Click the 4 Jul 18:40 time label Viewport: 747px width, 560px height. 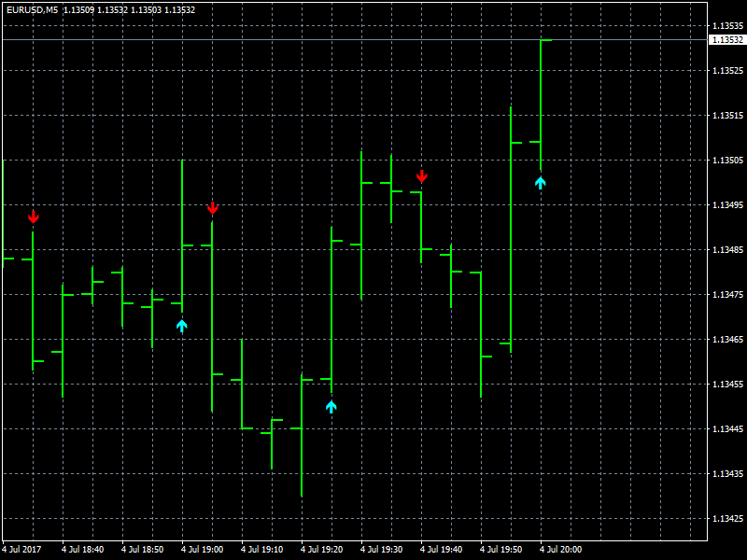tap(82, 549)
